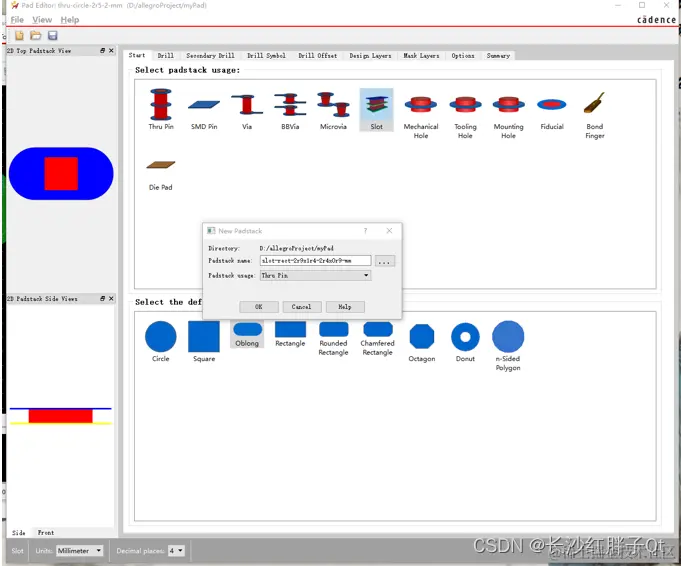Undock the 2D Top Padstack View panel
Image resolution: width=681 pixels, height=566 pixels.
pos(102,50)
